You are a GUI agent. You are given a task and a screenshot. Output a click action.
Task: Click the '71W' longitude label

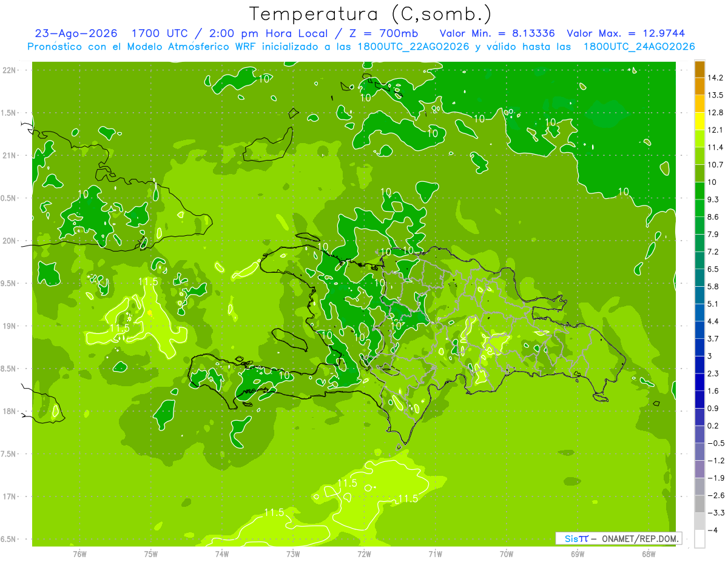pos(435,554)
